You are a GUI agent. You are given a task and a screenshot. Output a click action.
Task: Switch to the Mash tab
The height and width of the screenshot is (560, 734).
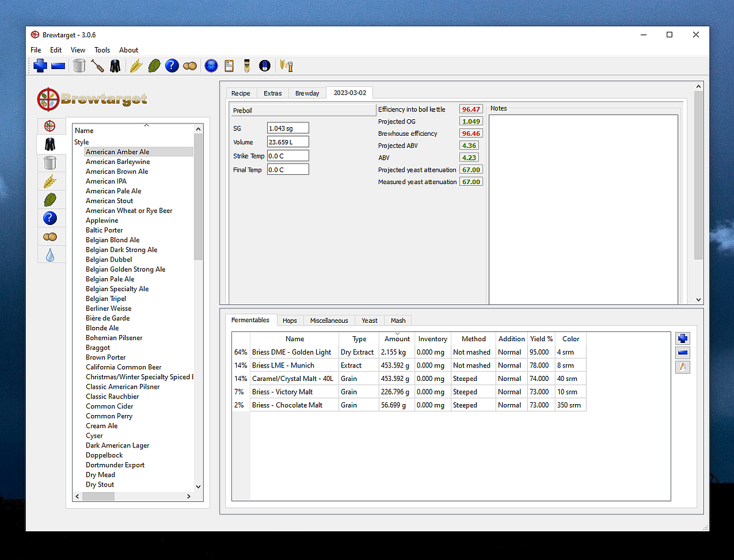[x=398, y=320]
